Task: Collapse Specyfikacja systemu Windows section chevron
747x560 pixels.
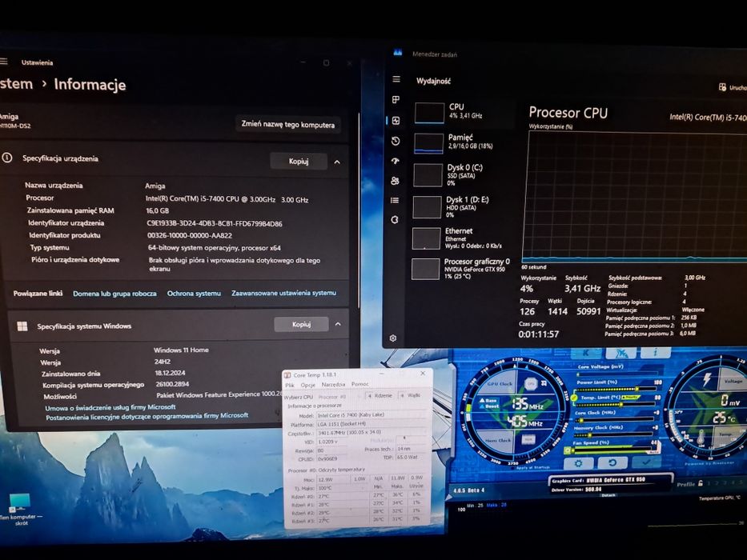Action: (338, 324)
